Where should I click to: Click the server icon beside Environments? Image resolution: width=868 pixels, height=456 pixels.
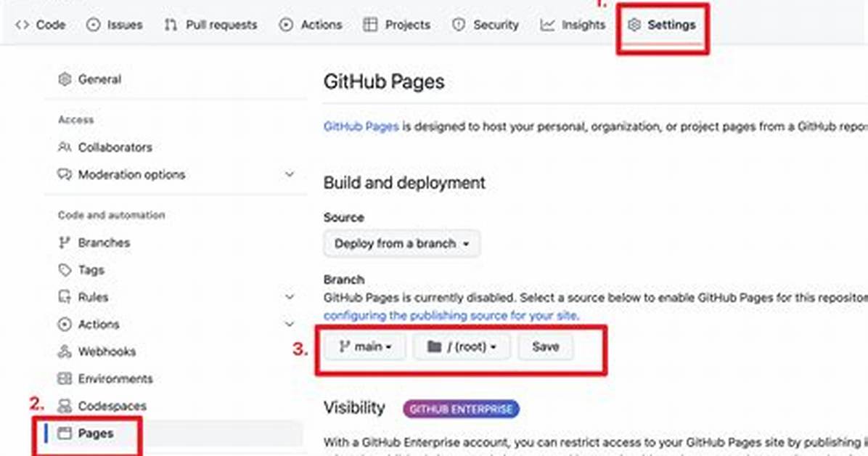(x=65, y=378)
